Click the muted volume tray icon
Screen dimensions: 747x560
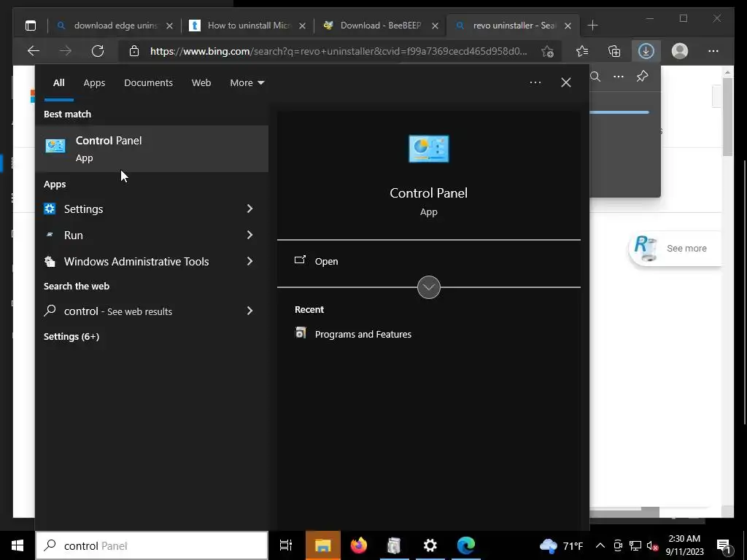click(652, 545)
